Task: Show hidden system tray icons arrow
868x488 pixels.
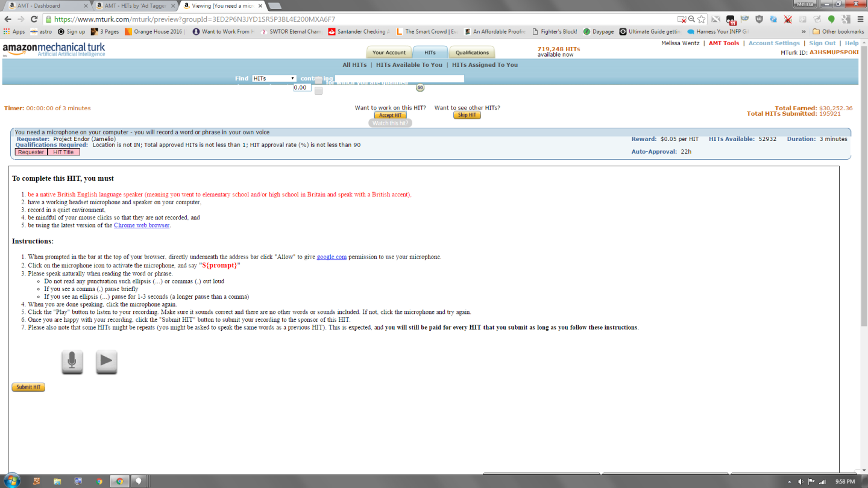Action: 790,481
